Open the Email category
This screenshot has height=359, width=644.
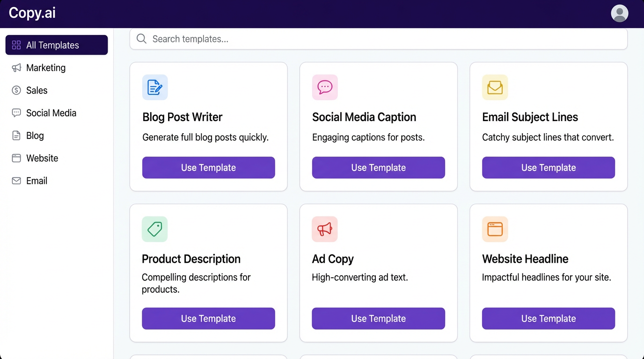click(x=36, y=180)
